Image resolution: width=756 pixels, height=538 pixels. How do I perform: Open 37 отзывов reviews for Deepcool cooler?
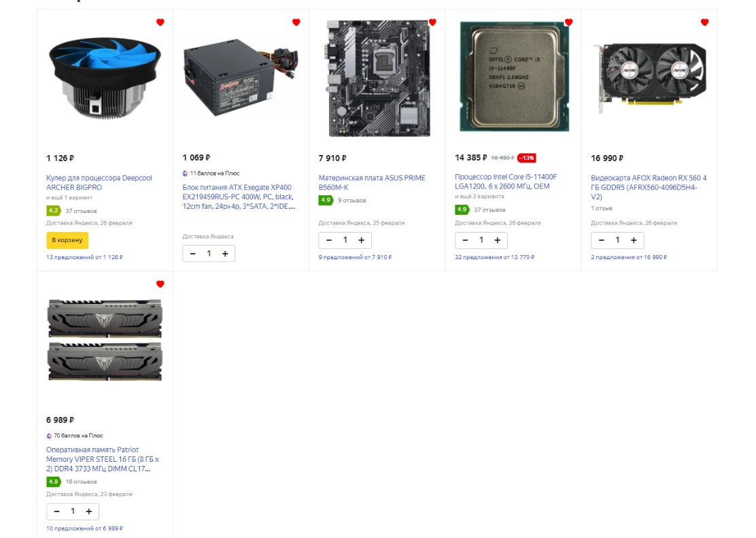(x=81, y=211)
